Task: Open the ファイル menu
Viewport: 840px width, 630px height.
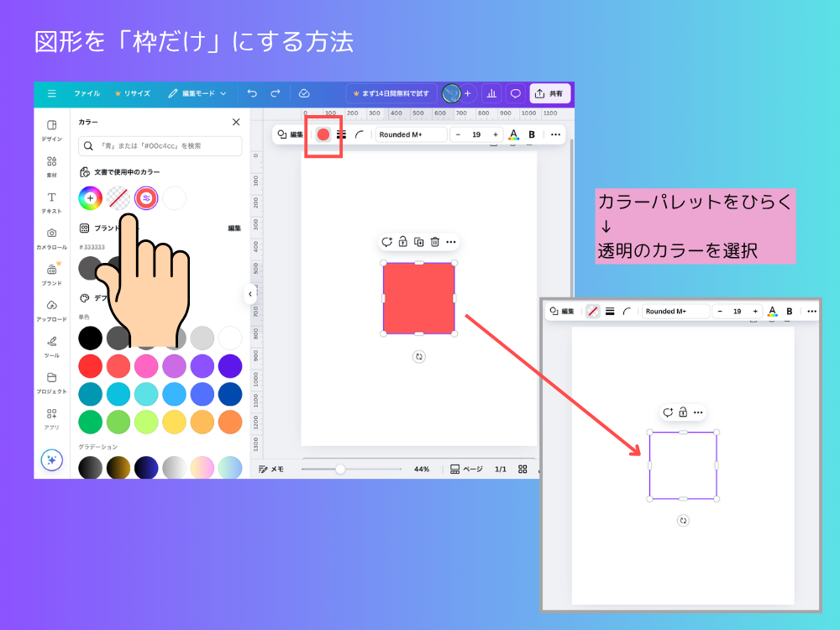Action: click(87, 94)
